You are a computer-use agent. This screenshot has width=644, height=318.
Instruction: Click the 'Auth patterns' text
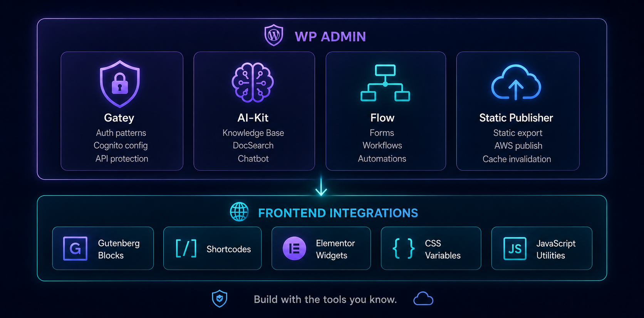(x=121, y=133)
